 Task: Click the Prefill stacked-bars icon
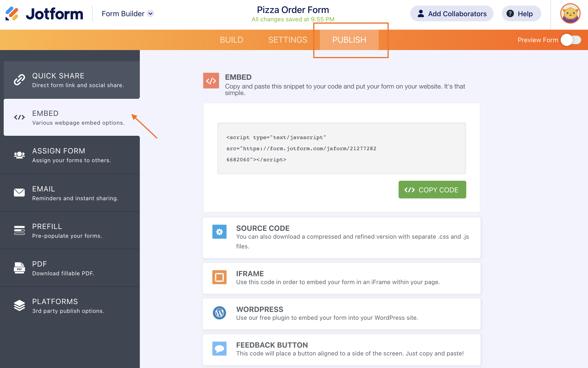(19, 230)
